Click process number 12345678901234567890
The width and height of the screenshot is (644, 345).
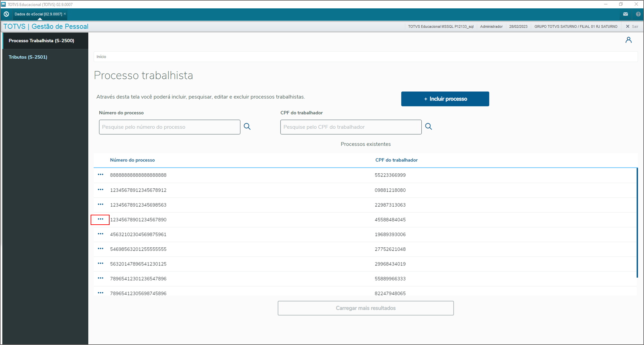[138, 220]
